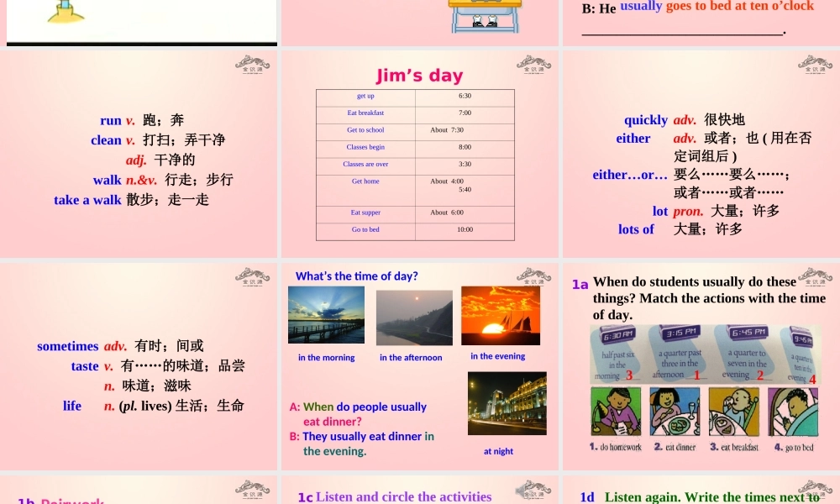Click the 'a quarter past three' clock text
Image resolution: width=840 pixels, height=504 pixels.
680,363
